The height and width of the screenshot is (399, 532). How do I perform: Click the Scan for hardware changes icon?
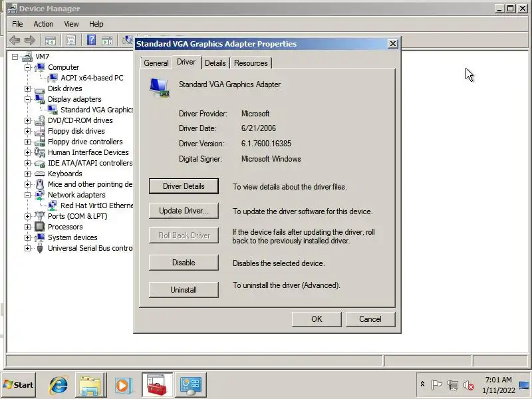point(128,41)
